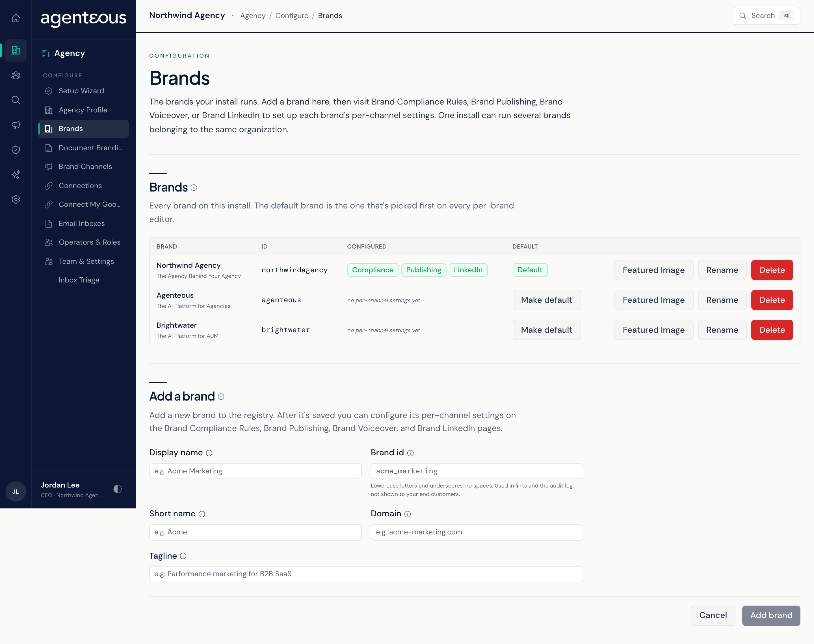
Task: Focus the Tagline input field
Action: 366,574
